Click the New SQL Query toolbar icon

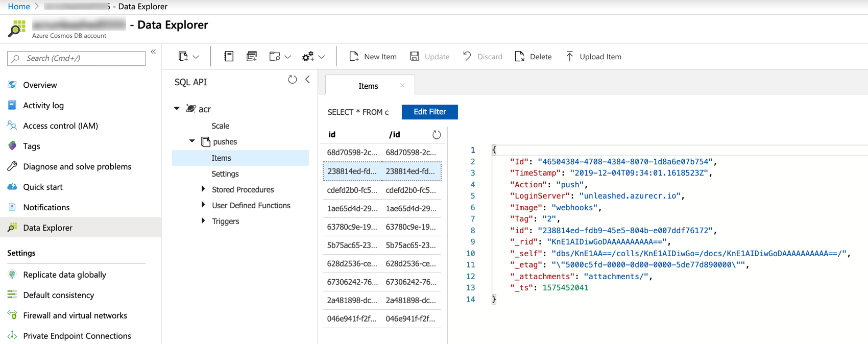229,56
